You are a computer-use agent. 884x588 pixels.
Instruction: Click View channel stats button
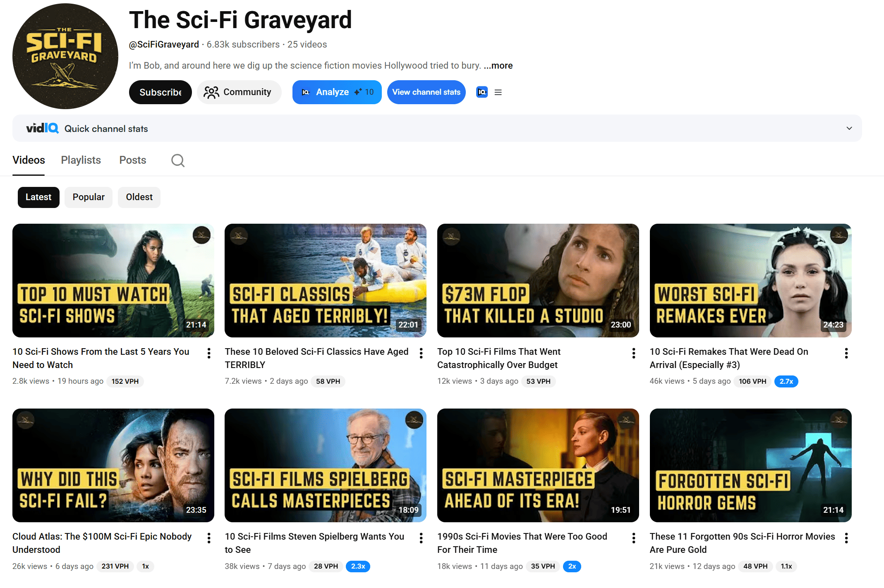[x=426, y=92]
